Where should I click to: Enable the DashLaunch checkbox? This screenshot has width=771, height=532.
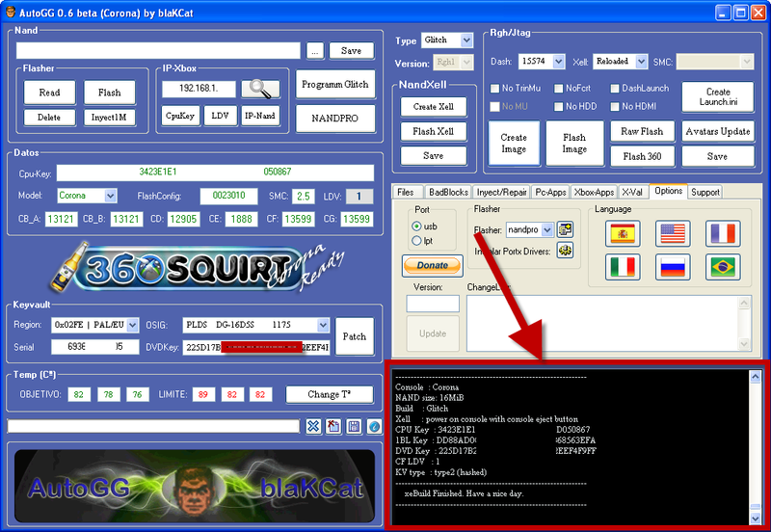[x=615, y=89]
